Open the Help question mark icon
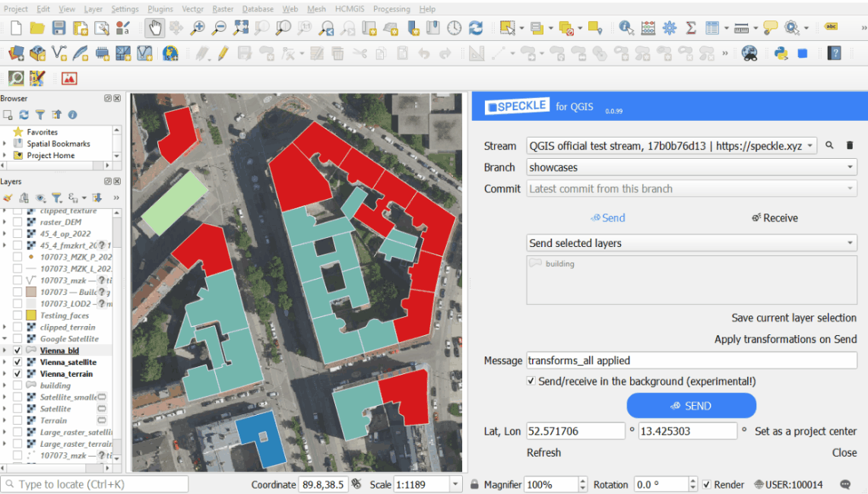Image resolution: width=868 pixels, height=494 pixels. click(835, 53)
